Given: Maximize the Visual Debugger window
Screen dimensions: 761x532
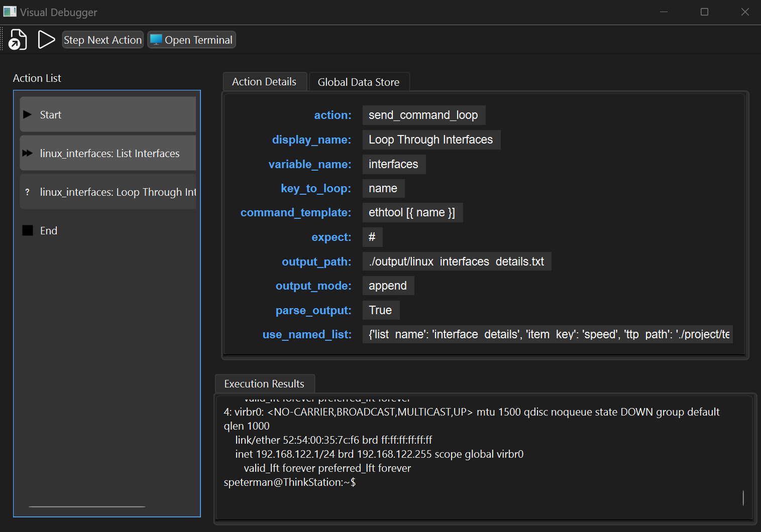Looking at the screenshot, I should (x=704, y=12).
